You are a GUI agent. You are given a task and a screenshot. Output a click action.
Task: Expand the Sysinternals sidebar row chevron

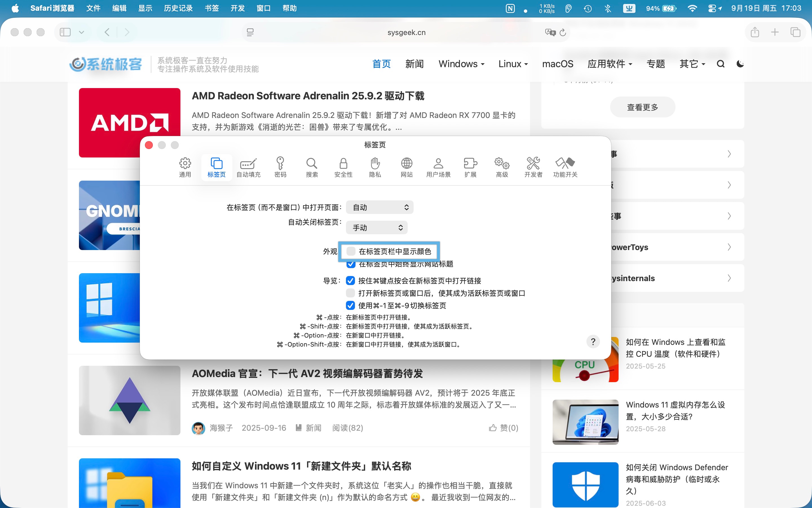coord(729,278)
